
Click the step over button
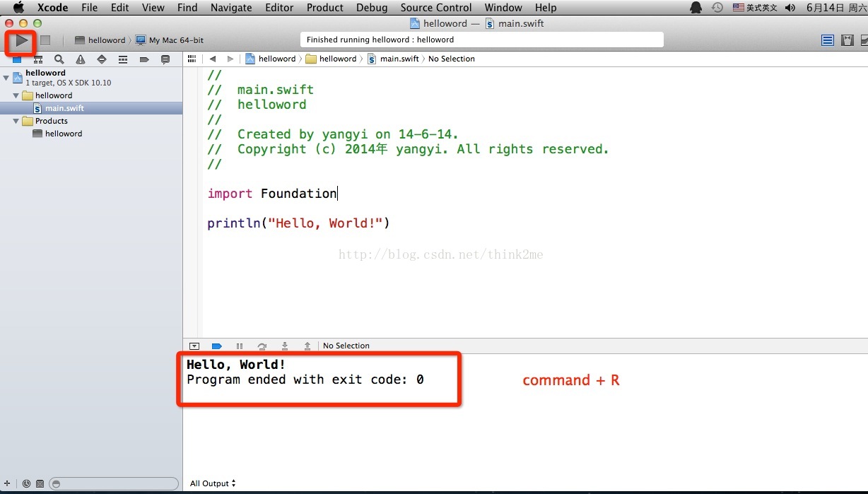pos(262,346)
